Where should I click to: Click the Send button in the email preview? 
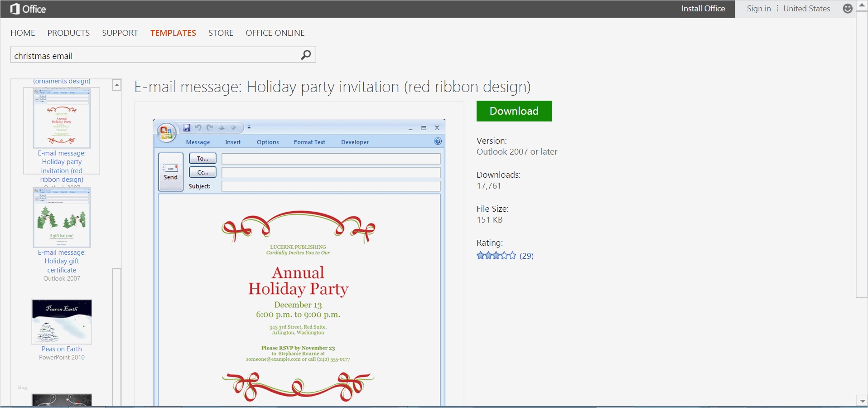click(170, 172)
